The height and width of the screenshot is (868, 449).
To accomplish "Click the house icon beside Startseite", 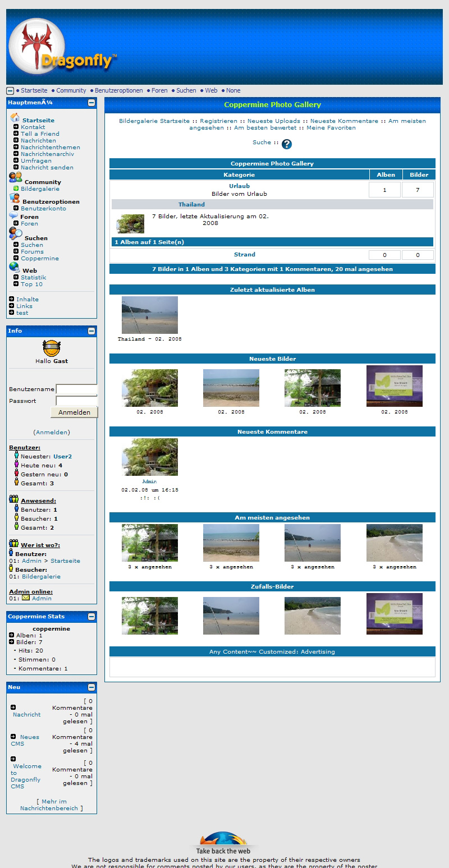I will [x=15, y=118].
